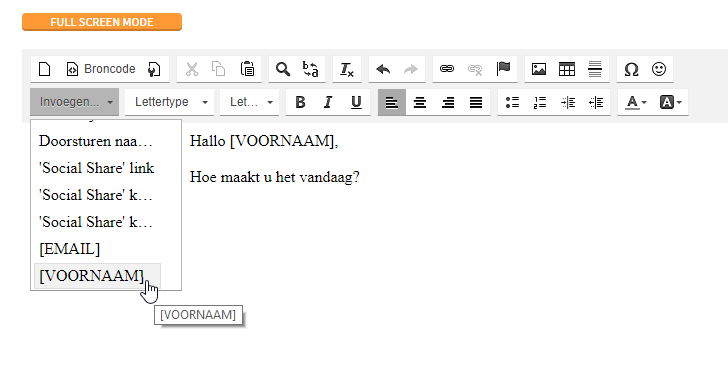Open Find with magnifier icon
The image size is (728, 392).
click(283, 69)
